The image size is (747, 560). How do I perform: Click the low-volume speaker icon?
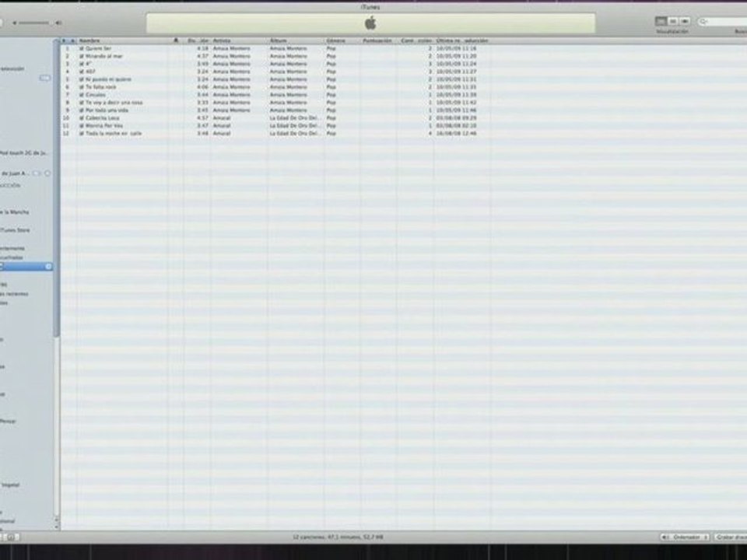[14, 23]
